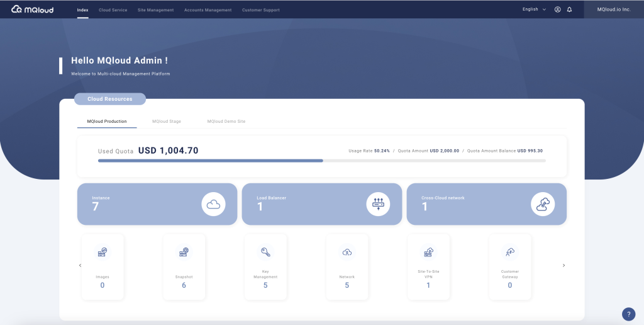644x325 pixels.
Task: Switch to the MQloud Stage tab
Action: tap(167, 121)
